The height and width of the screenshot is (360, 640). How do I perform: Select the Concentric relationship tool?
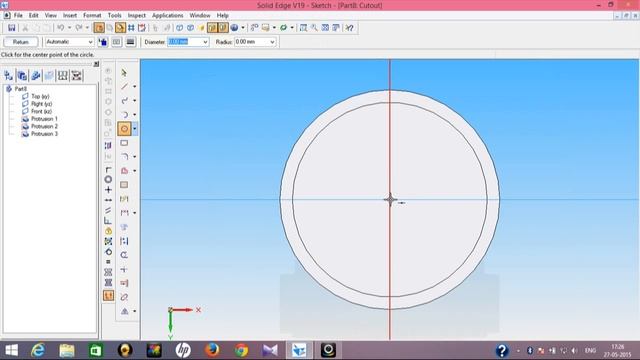pos(108,180)
